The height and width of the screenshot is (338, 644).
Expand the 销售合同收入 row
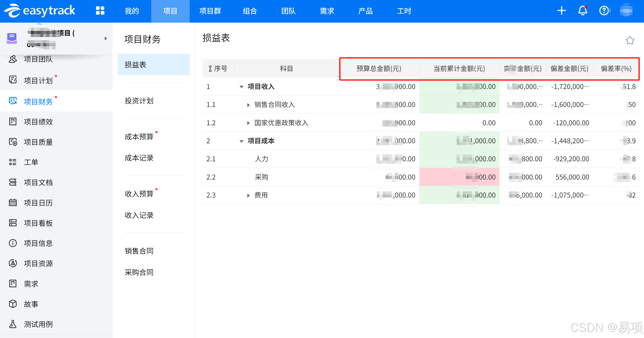click(248, 105)
